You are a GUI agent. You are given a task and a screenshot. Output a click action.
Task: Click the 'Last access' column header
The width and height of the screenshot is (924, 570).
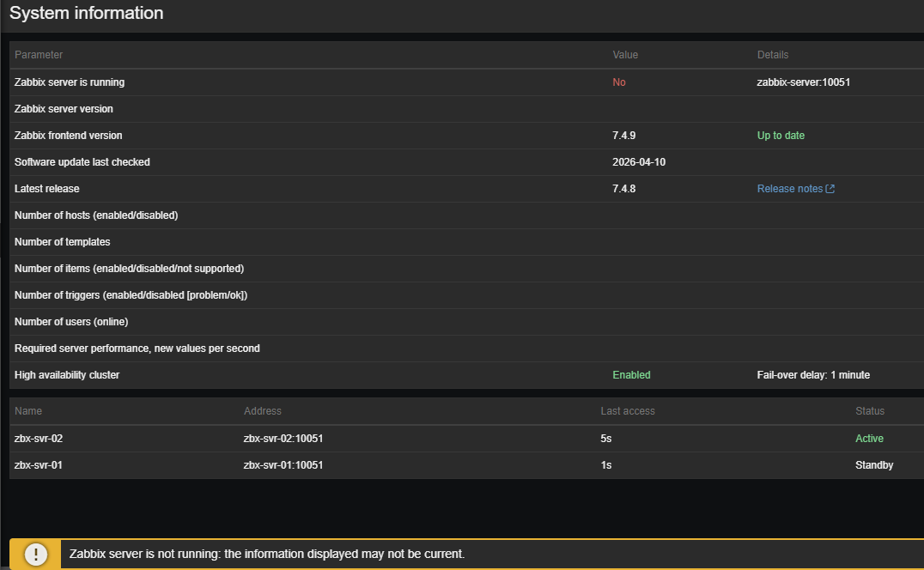point(627,411)
